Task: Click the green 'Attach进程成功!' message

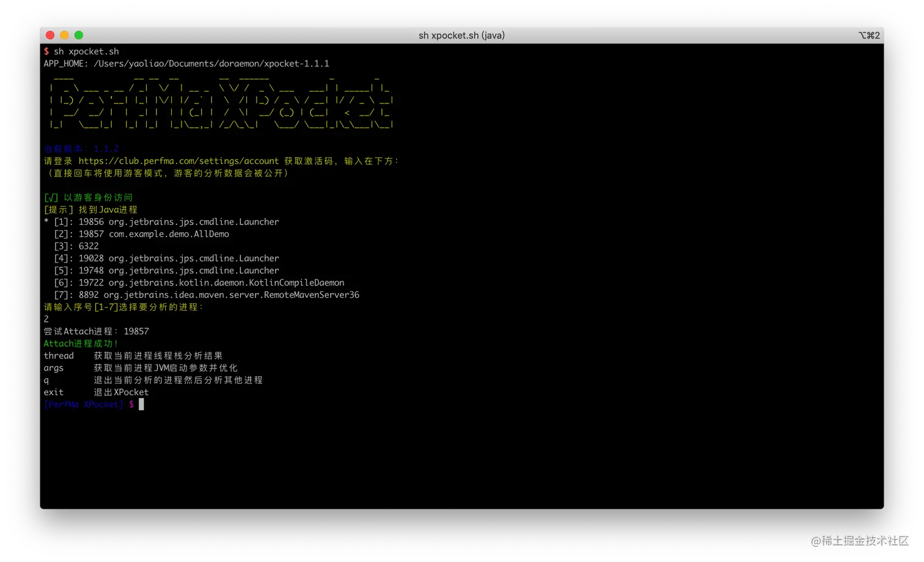Action: [x=81, y=344]
